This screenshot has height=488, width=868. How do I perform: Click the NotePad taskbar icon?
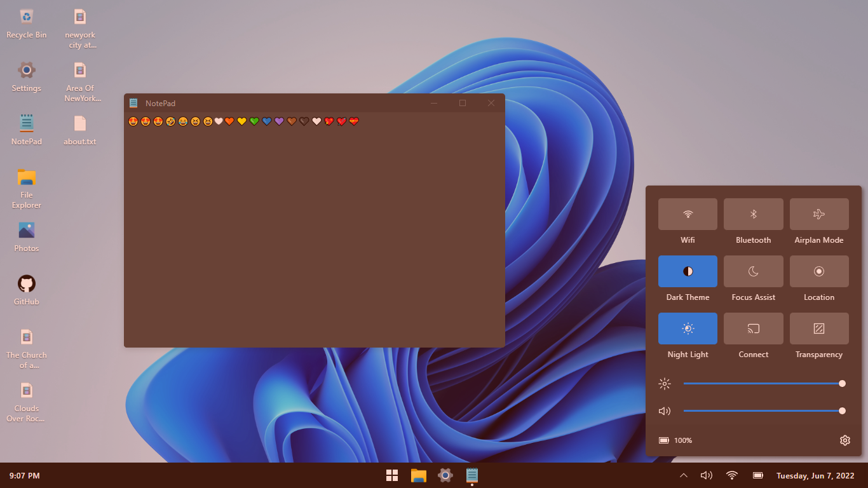[472, 475]
